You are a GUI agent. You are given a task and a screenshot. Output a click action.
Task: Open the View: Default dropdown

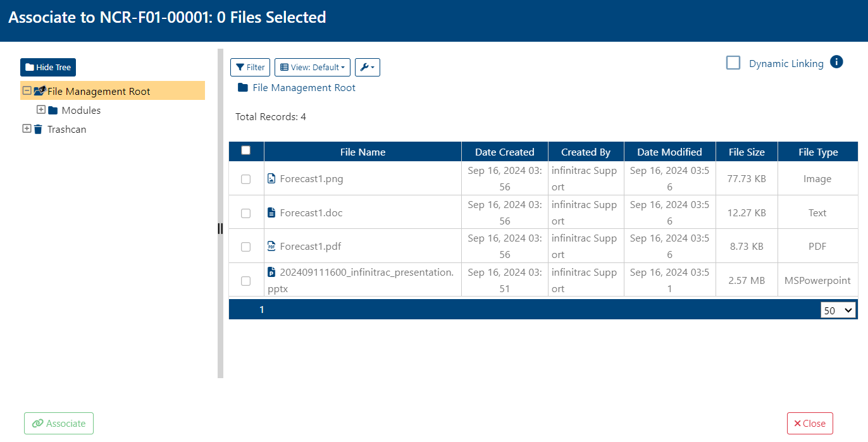pos(313,67)
